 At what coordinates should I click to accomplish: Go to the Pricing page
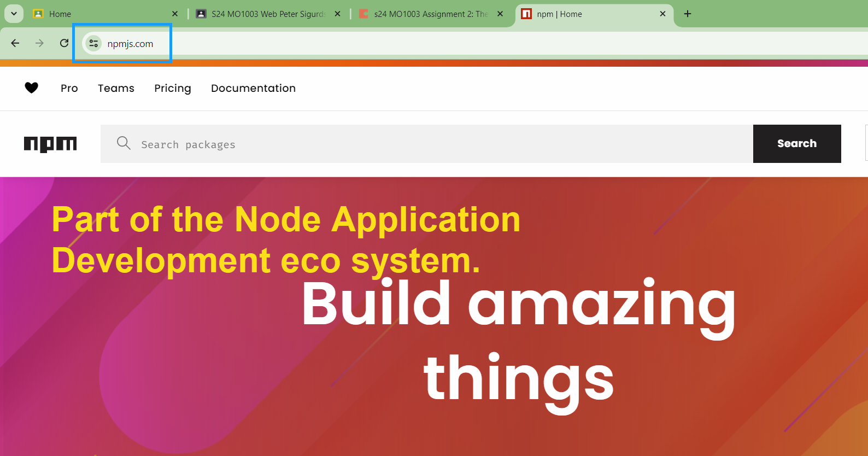tap(173, 88)
